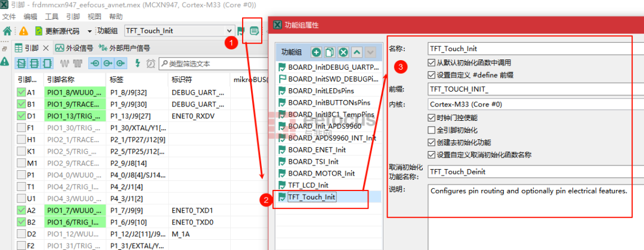This screenshot has width=644, height=250.
Task: Click the double waveform signal icon
Action: pos(78,64)
